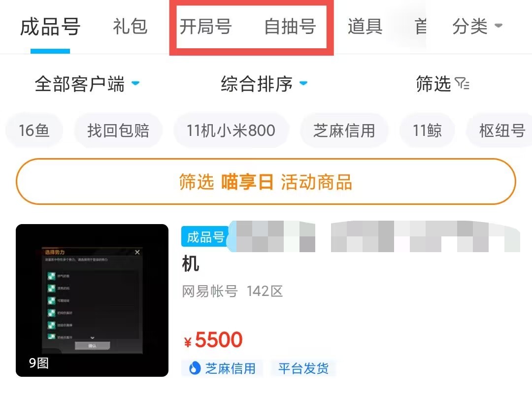Switch to the 开局号 tab
This screenshot has height=394, width=532.
(x=205, y=26)
